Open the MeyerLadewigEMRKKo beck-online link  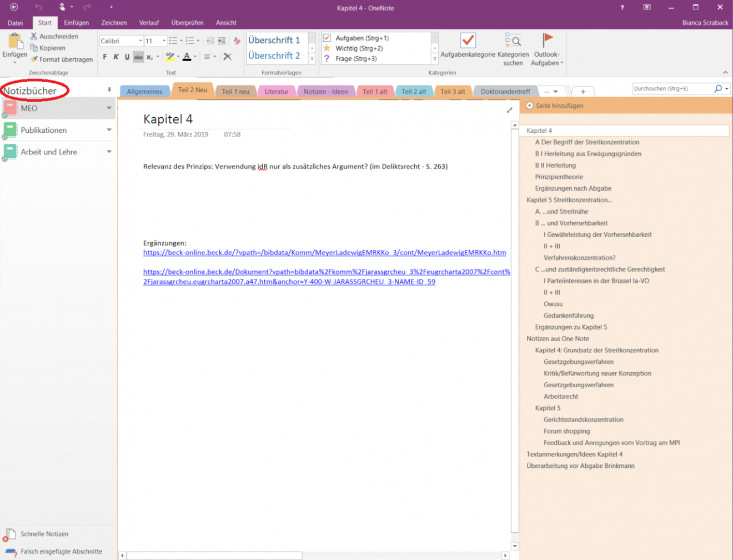[324, 252]
